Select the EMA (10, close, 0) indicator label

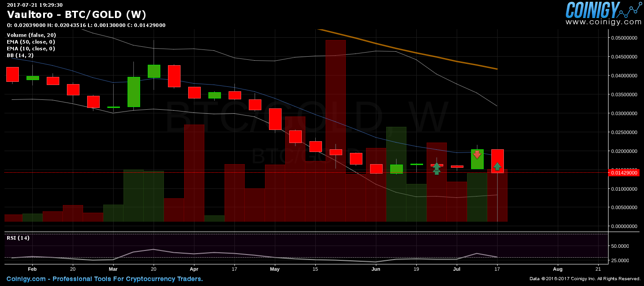click(31, 49)
